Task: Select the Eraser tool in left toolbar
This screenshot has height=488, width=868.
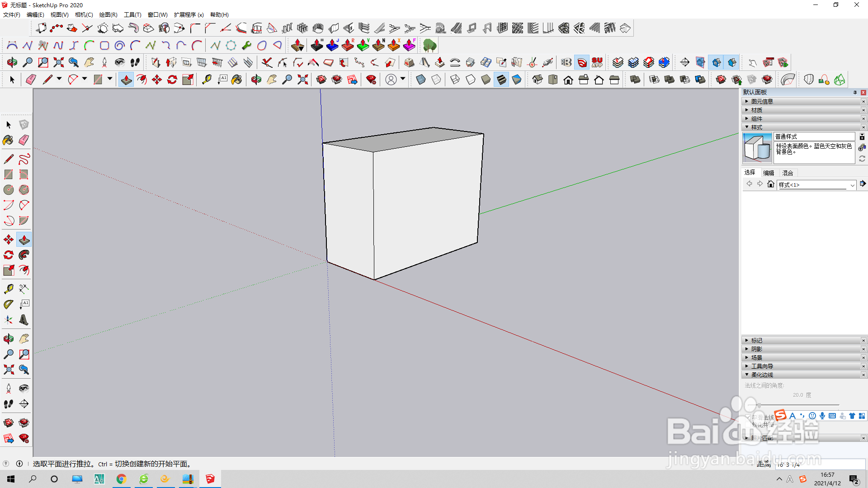Action: click(24, 140)
